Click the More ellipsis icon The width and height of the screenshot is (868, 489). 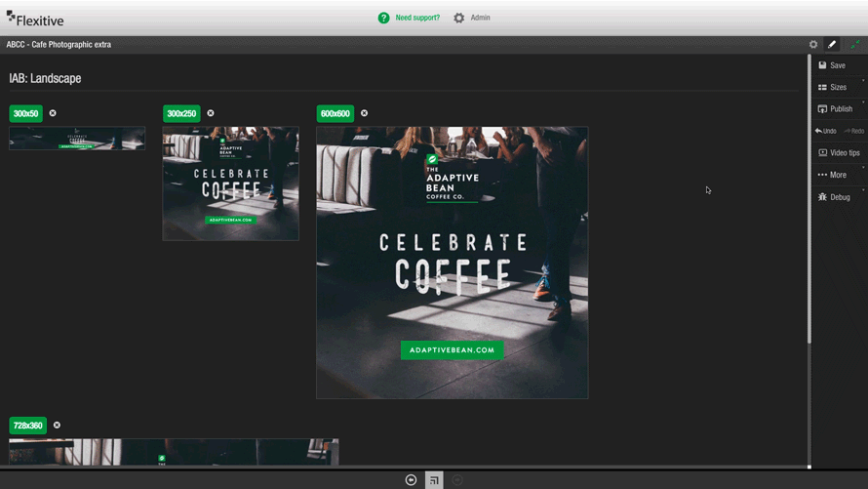[822, 175]
